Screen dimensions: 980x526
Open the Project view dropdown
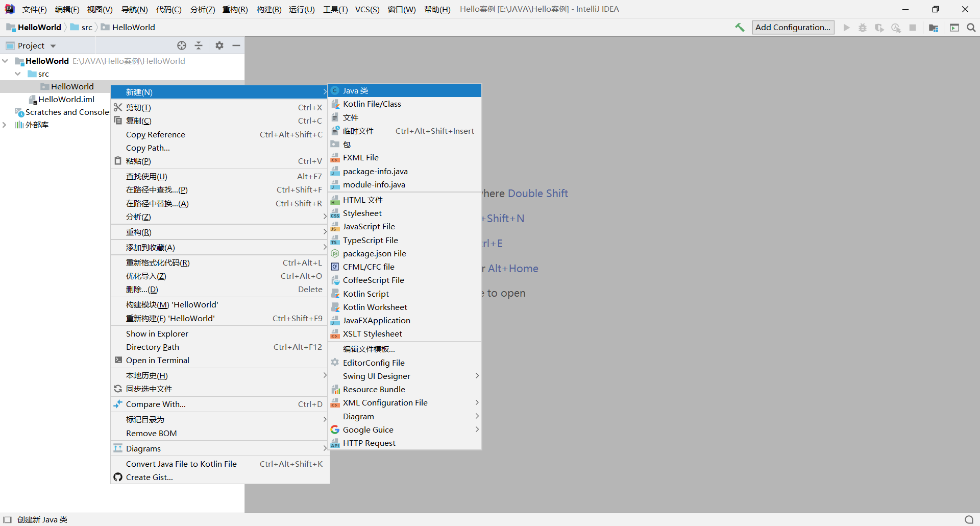click(53, 46)
